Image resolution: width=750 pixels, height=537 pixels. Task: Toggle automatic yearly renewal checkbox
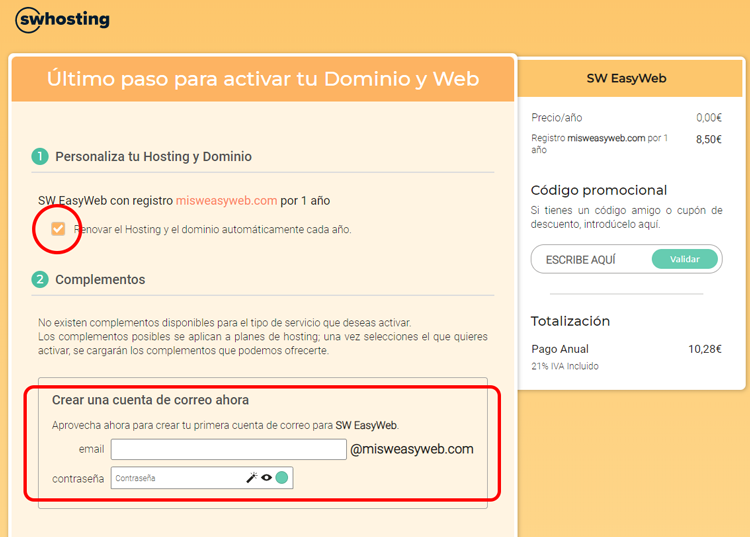[x=58, y=229]
